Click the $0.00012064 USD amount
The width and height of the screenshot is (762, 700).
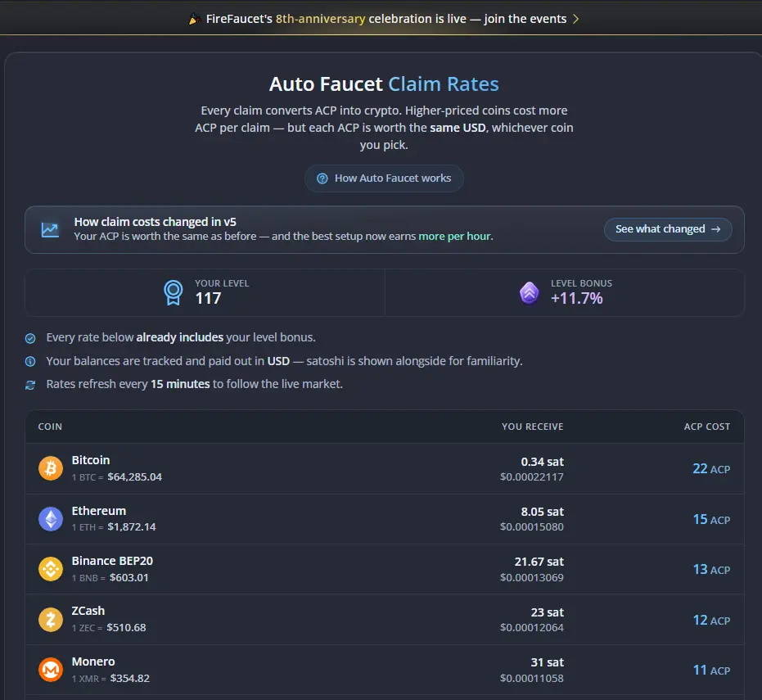(x=532, y=628)
